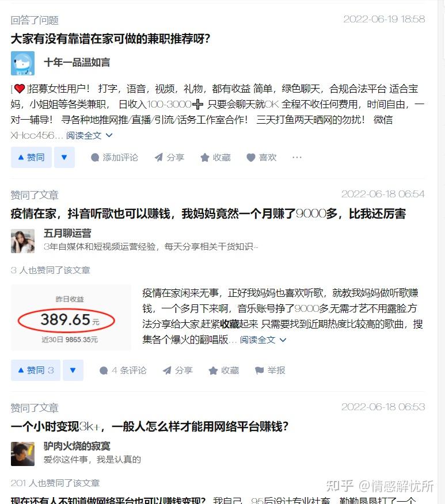Open question title 大家有没有靠谱在家可做的兼职推荐呀

point(111,39)
